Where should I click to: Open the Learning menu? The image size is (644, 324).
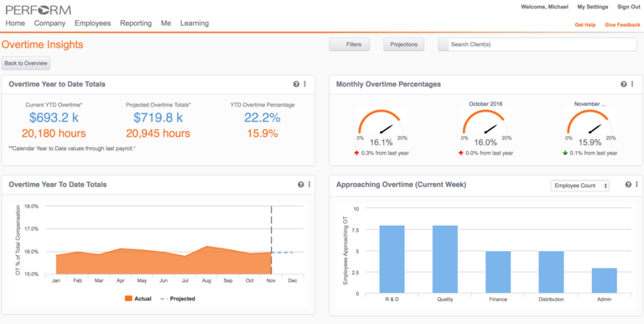(195, 24)
